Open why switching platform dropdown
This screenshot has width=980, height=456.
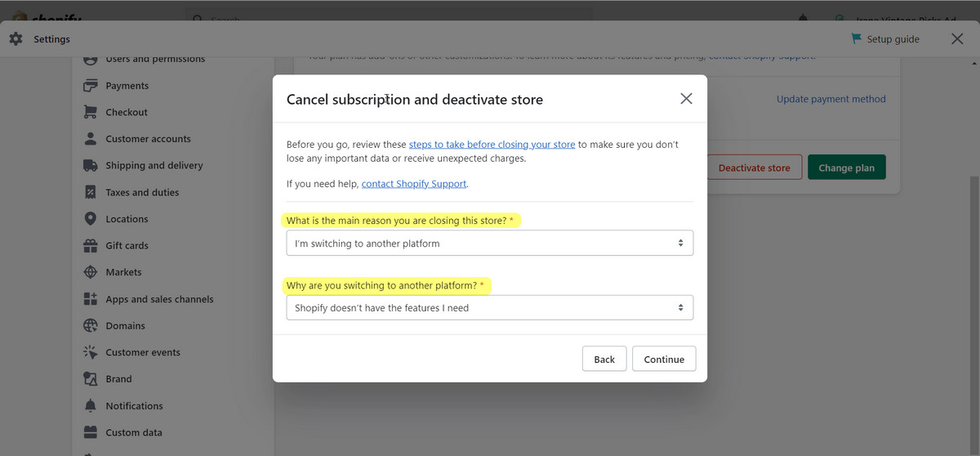490,307
